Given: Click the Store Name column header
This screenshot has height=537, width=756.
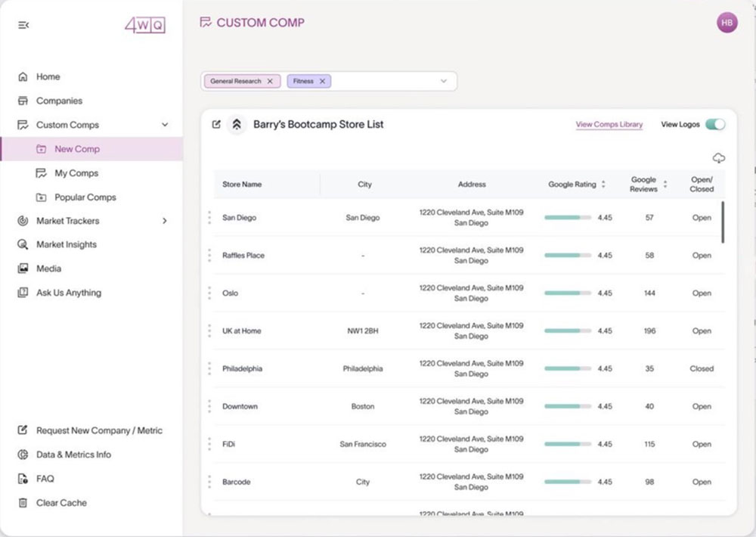Looking at the screenshot, I should (242, 185).
